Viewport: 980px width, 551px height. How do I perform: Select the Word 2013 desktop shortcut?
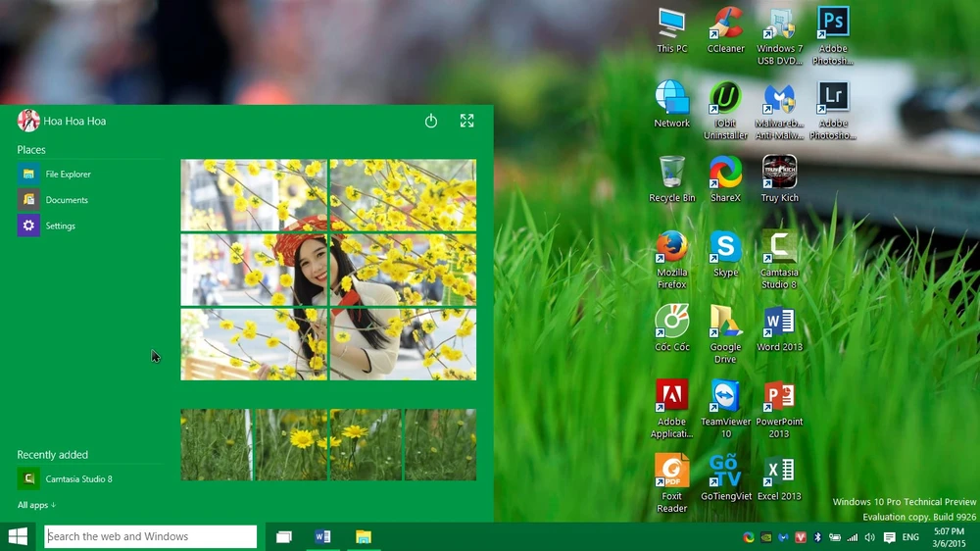[x=779, y=328]
